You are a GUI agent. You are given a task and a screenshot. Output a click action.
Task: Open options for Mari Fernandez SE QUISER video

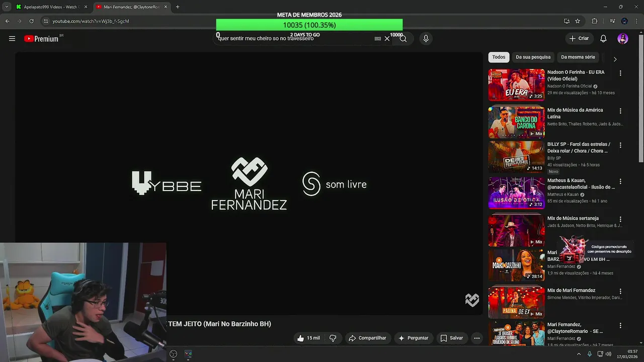[620, 325]
